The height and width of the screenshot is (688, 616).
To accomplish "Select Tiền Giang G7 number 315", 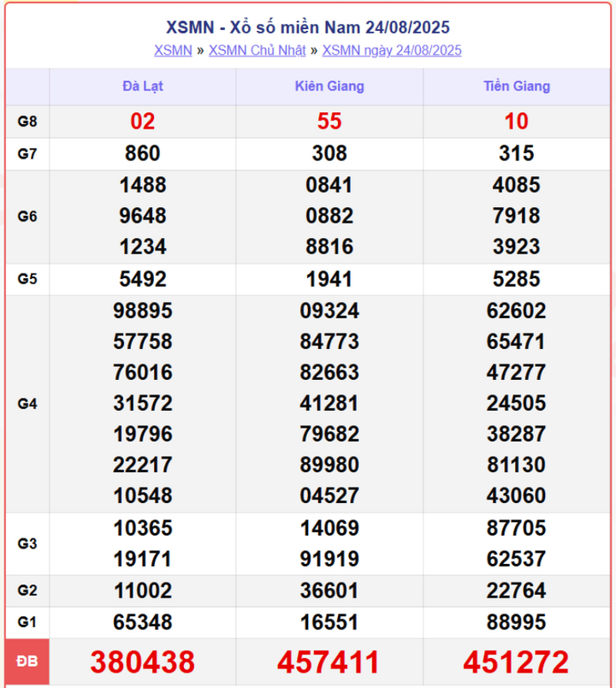I will [517, 153].
